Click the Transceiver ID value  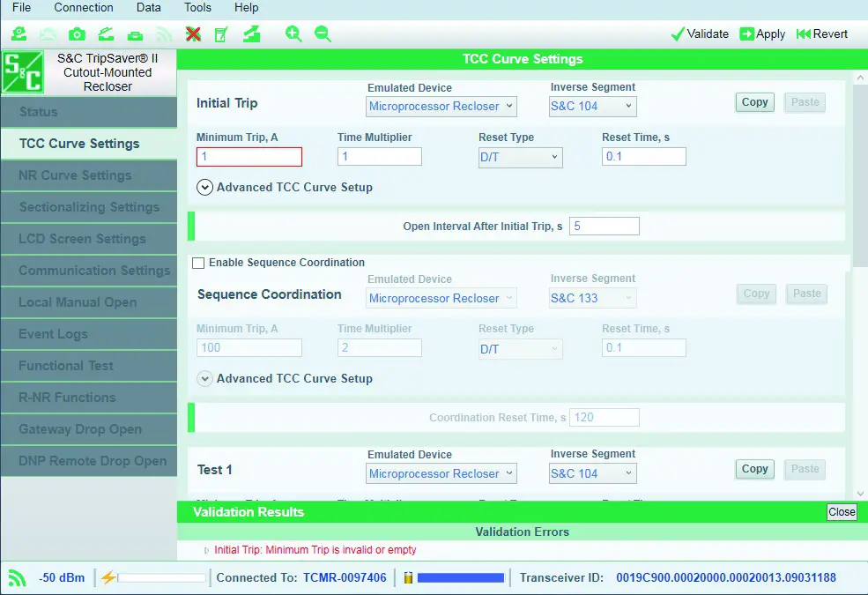pos(726,578)
